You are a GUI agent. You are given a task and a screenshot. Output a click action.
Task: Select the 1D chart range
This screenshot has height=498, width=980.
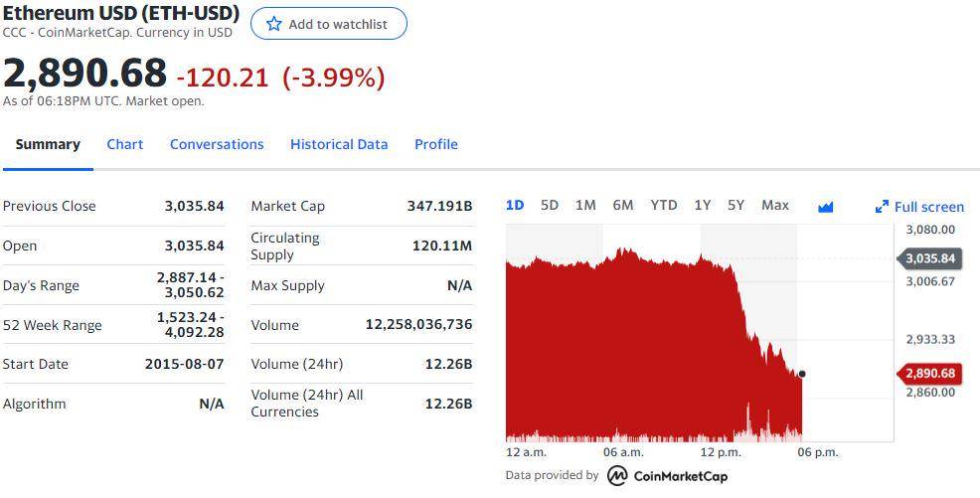pyautogui.click(x=515, y=205)
